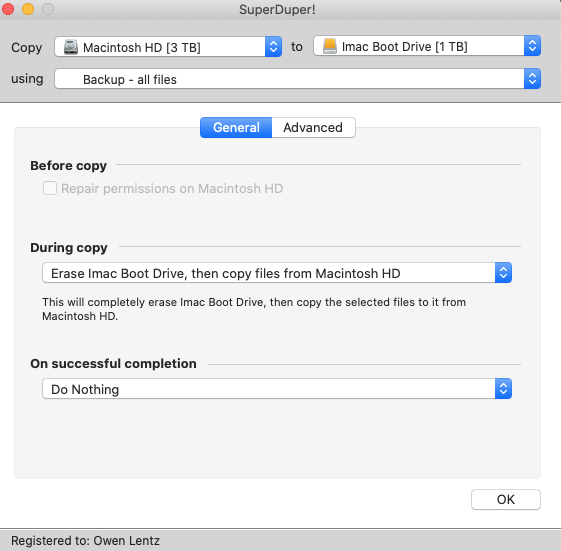
Task: Click blue stepper arrows on Erase Imac menu
Action: point(503,273)
